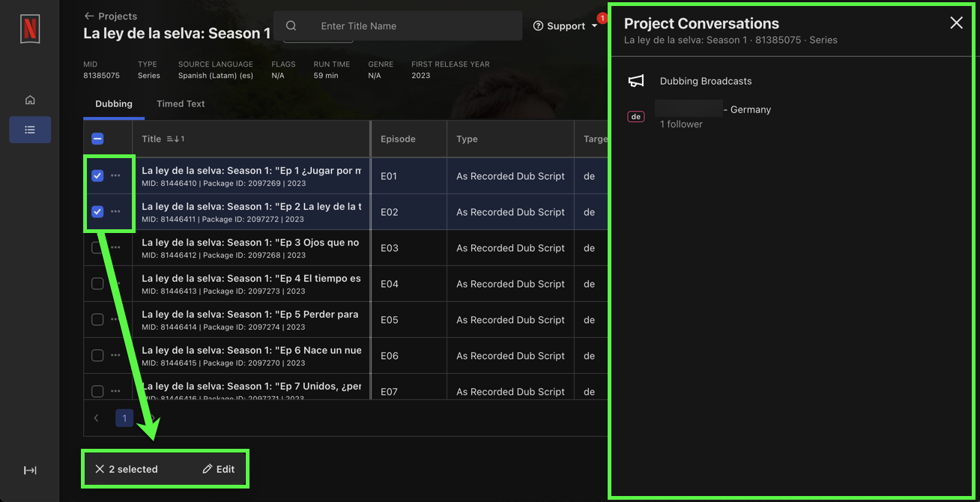Uncheck the Ep 1 row checkbox
The height and width of the screenshot is (502, 980).
point(97,176)
